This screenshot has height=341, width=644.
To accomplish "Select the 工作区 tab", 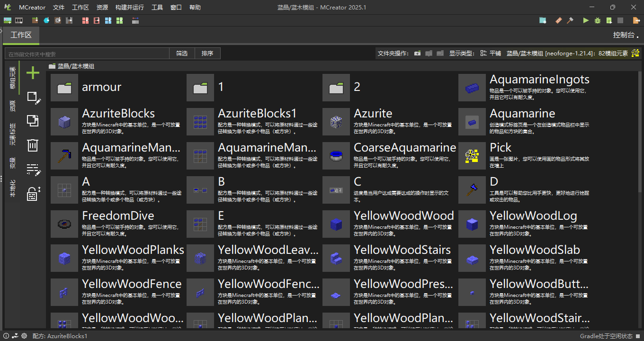I will pyautogui.click(x=21, y=35).
